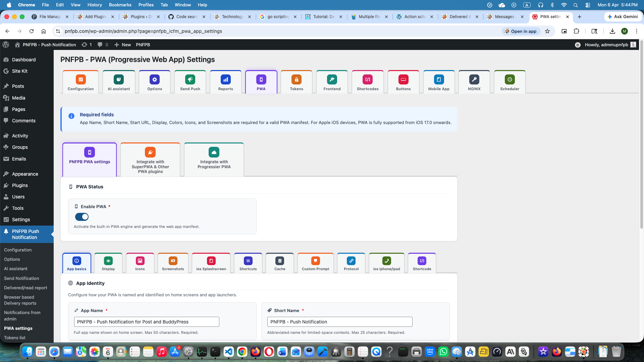Click the Open in app button
This screenshot has width=644, height=362.
[521, 31]
